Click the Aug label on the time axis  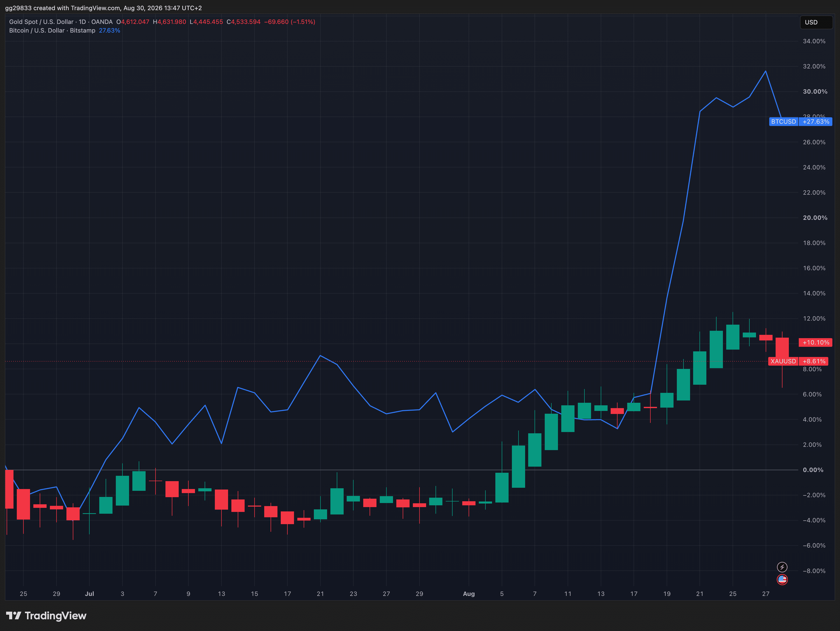[x=469, y=594]
